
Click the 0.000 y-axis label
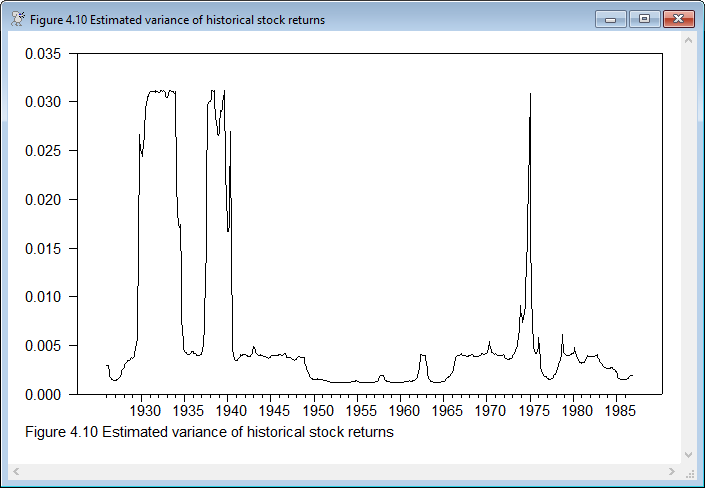point(44,394)
